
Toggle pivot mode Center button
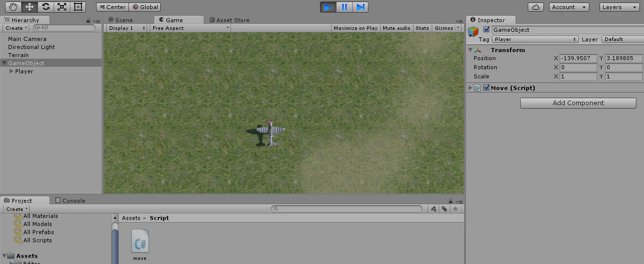[113, 7]
